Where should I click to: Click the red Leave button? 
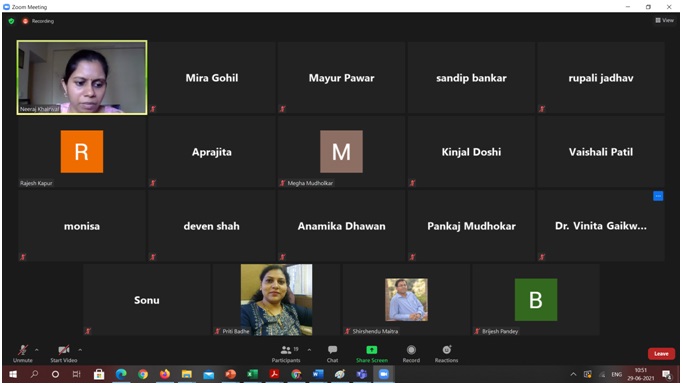coord(661,354)
